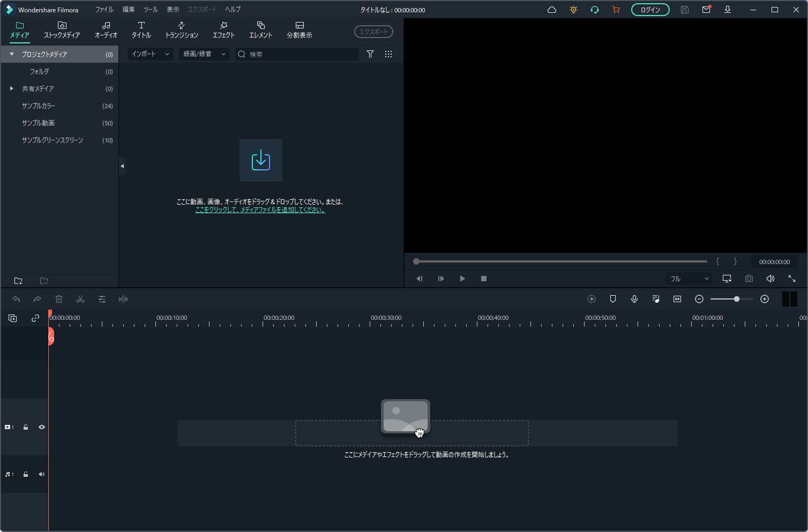The height and width of the screenshot is (532, 808).
Task: Open the インポート dropdown
Action: pyautogui.click(x=150, y=54)
